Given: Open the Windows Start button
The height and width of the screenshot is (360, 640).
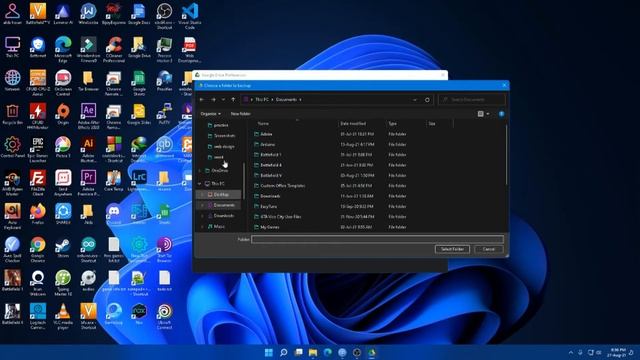Looking at the screenshot, I should coord(269,352).
